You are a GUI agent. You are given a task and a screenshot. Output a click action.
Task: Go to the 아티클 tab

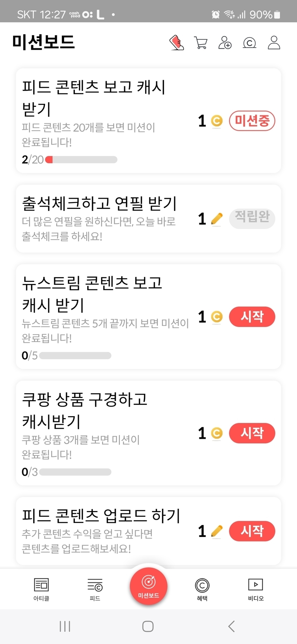41,589
